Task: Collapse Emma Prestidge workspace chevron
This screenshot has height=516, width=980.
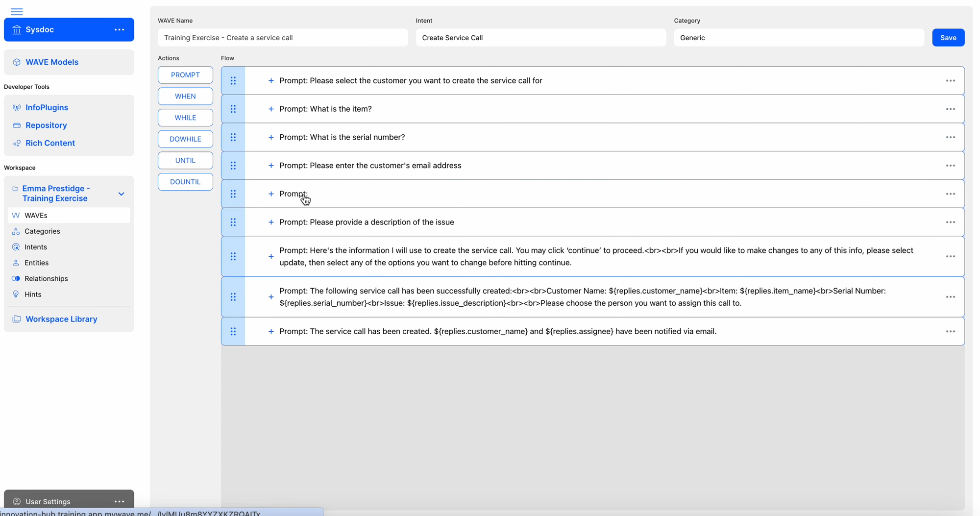Action: point(121,194)
